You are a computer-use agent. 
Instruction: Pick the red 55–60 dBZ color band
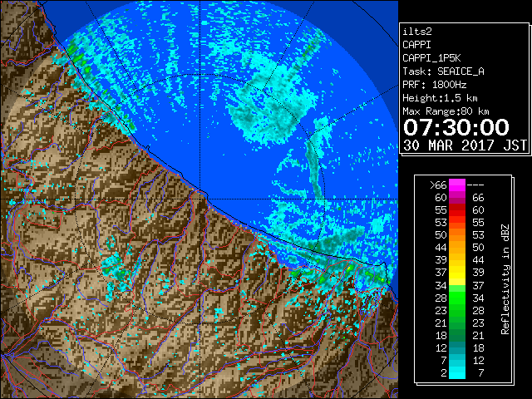tap(457, 210)
